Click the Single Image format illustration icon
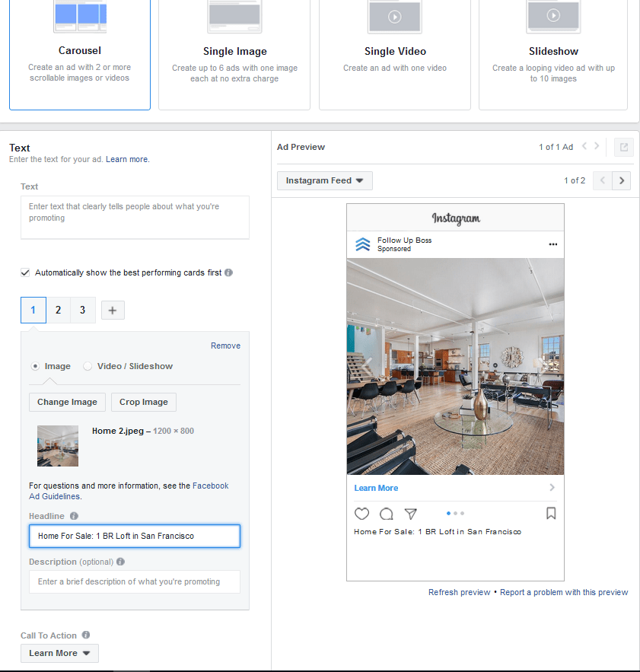The width and height of the screenshot is (640, 672). click(234, 16)
